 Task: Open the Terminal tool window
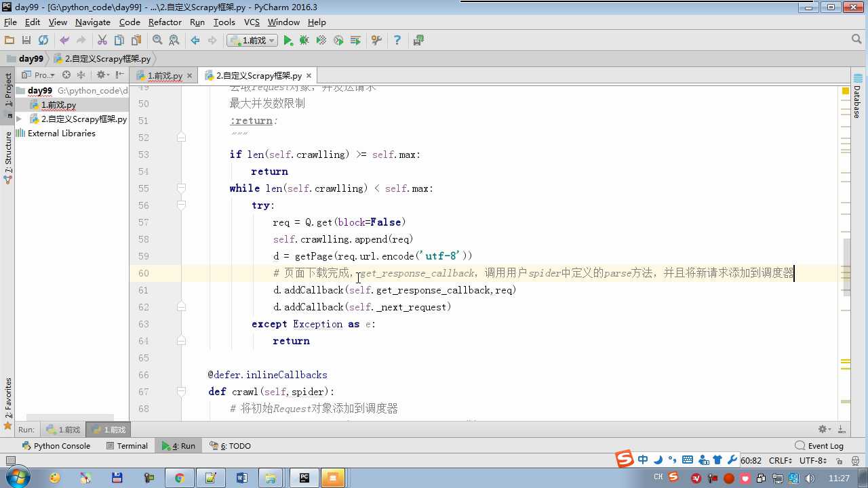(x=126, y=445)
